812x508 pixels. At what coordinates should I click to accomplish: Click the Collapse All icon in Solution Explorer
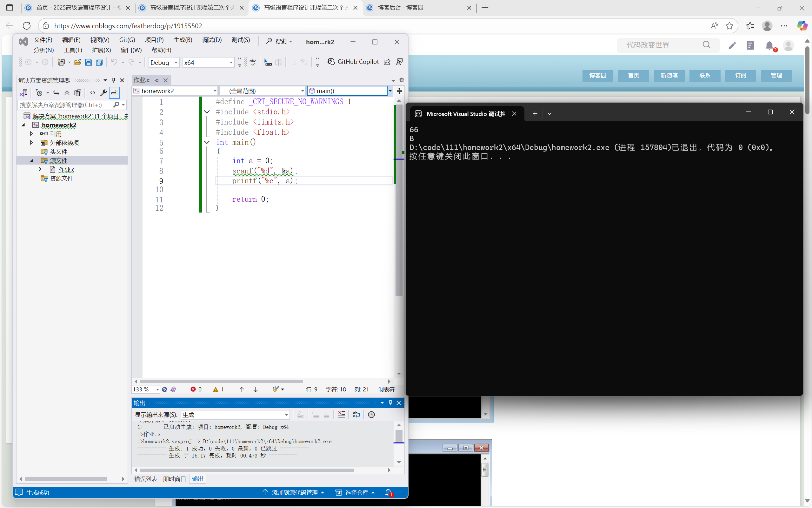(x=67, y=93)
